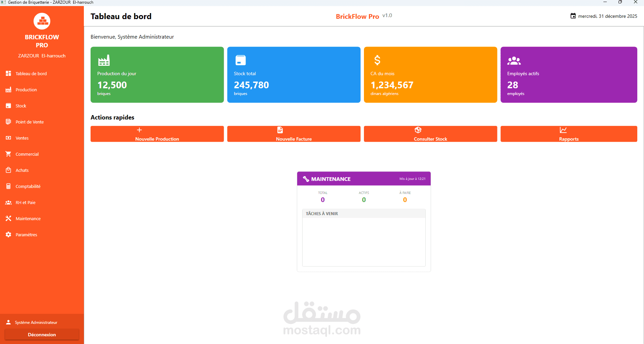The width and height of the screenshot is (644, 344).
Task: Open Paramètres settings page
Action: coord(42,235)
